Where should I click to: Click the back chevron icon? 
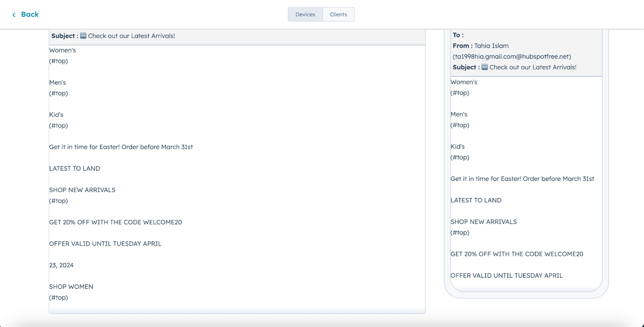(x=14, y=14)
